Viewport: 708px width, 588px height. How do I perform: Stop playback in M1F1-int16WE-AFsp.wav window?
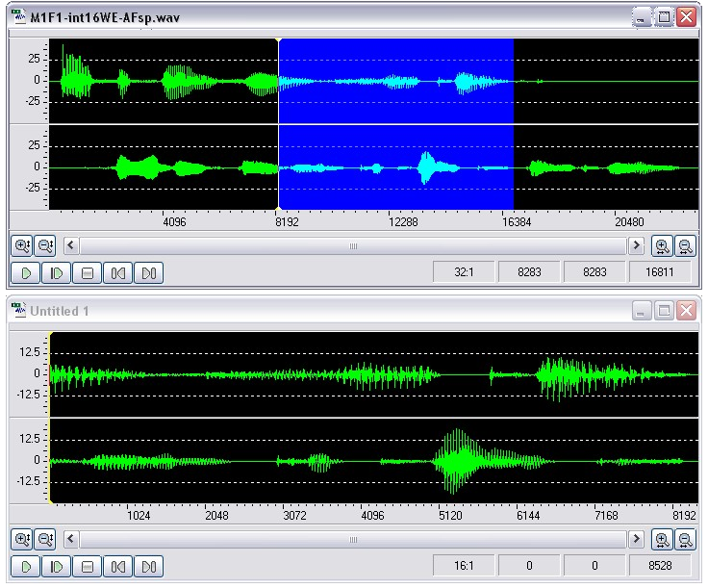tap(88, 273)
